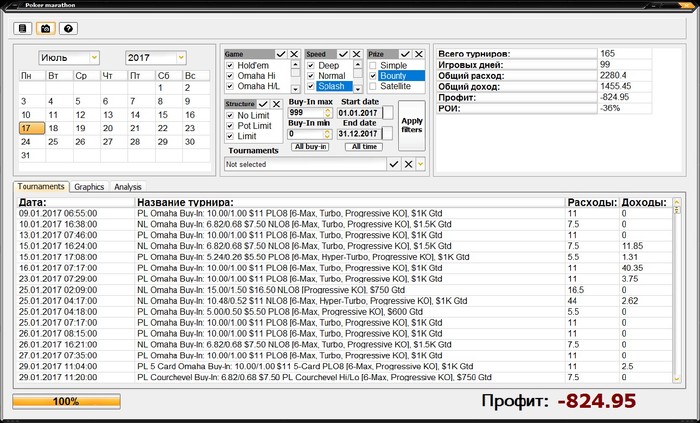Click the Расходы column header
This screenshot has width=700, height=423.
[592, 203]
